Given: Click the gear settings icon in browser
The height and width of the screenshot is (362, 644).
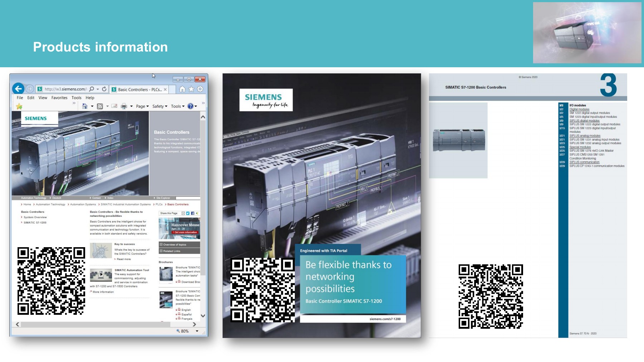Looking at the screenshot, I should [x=200, y=89].
